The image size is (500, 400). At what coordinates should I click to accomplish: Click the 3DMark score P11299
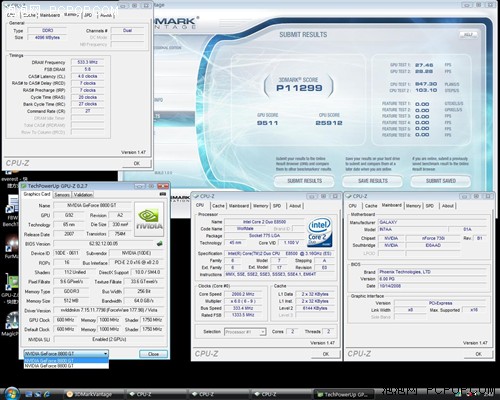pyautogui.click(x=299, y=88)
